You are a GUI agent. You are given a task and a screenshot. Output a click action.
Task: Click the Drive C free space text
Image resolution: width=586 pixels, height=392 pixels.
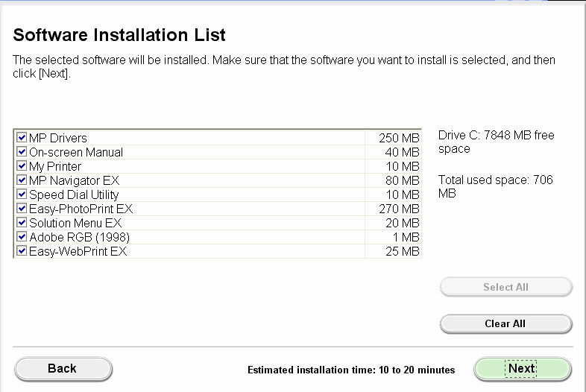pyautogui.click(x=496, y=142)
